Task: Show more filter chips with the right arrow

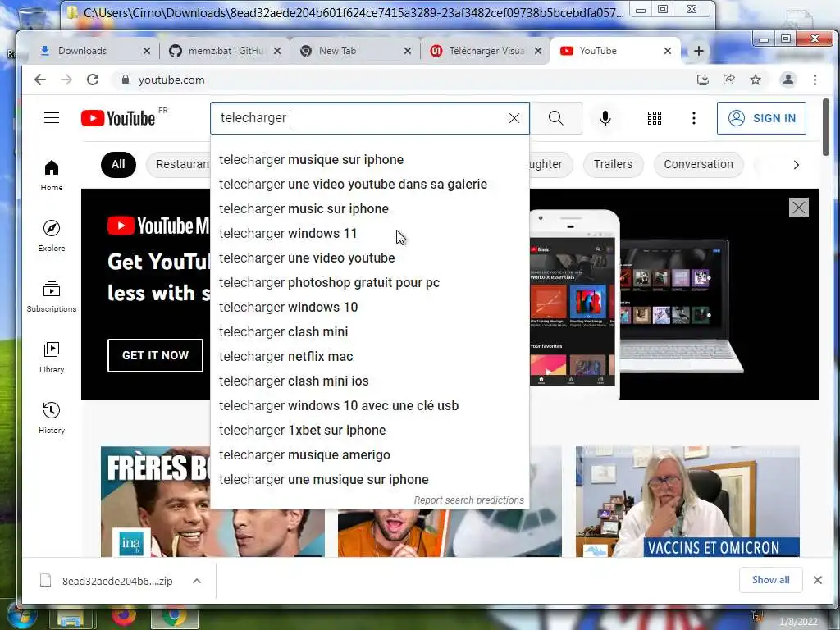Action: (796, 165)
